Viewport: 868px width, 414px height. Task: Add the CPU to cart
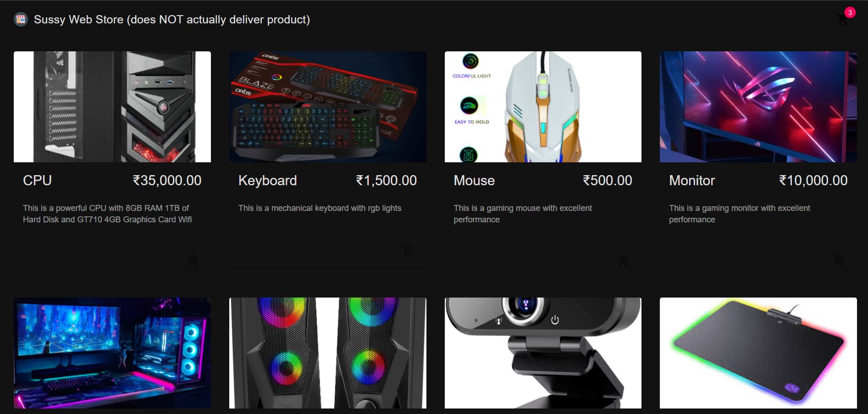click(192, 260)
